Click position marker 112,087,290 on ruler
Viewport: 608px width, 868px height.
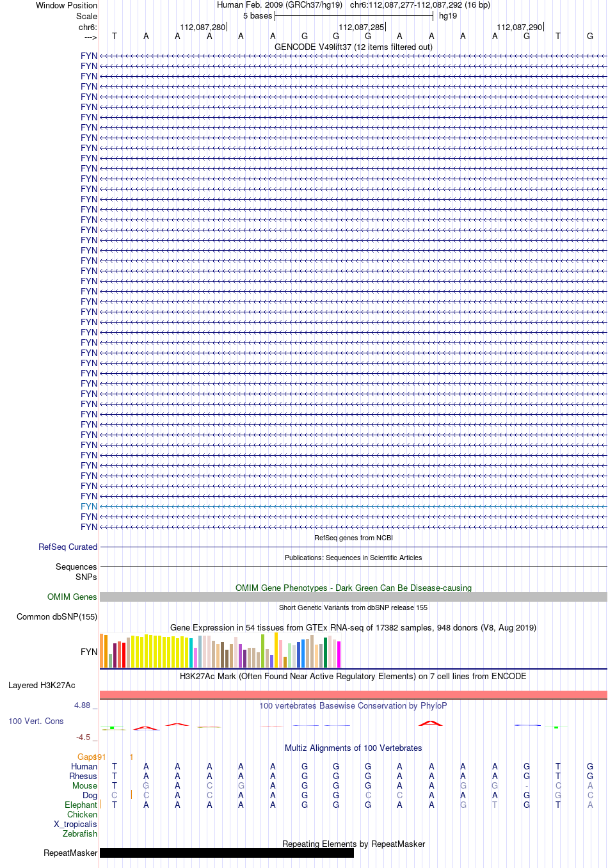click(x=520, y=27)
